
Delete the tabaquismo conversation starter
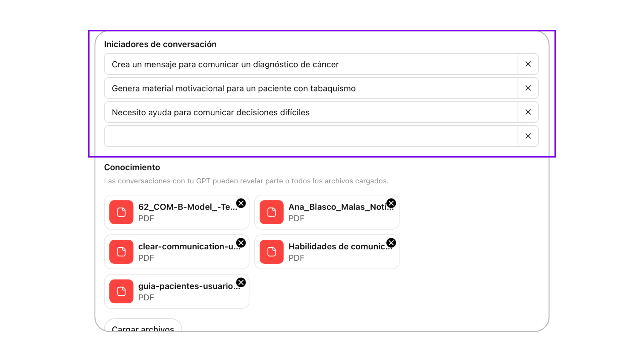[528, 88]
